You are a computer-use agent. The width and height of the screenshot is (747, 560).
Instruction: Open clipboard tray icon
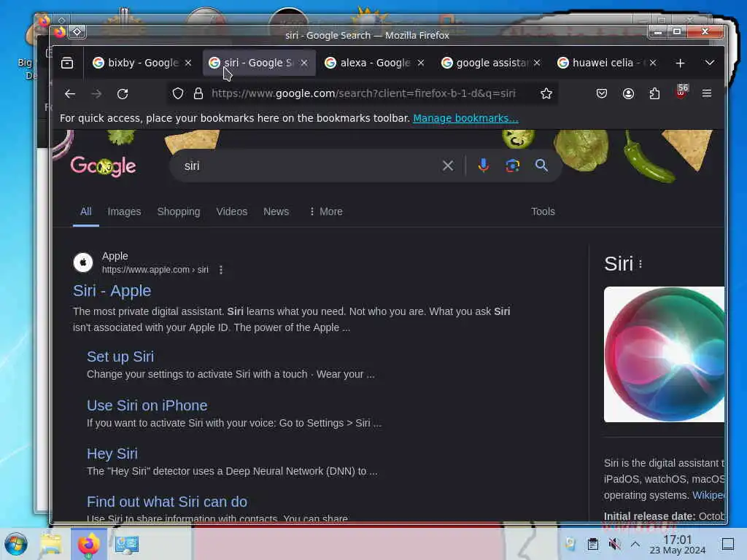[x=592, y=544]
